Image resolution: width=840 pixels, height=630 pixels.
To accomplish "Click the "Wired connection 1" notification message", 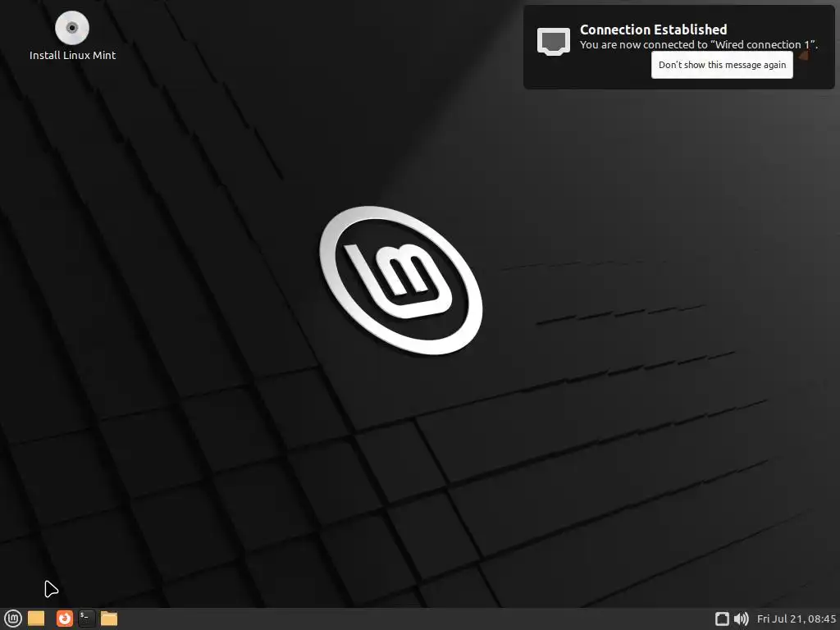I will tap(699, 45).
